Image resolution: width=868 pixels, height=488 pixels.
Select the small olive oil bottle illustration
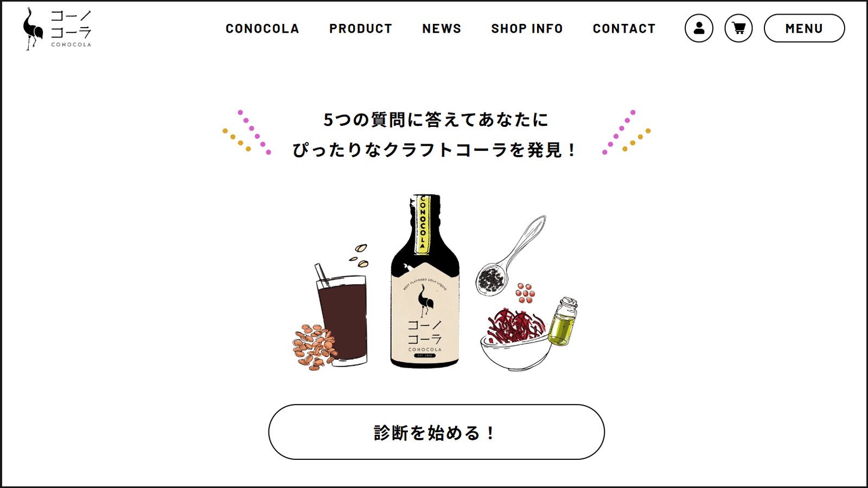click(563, 321)
